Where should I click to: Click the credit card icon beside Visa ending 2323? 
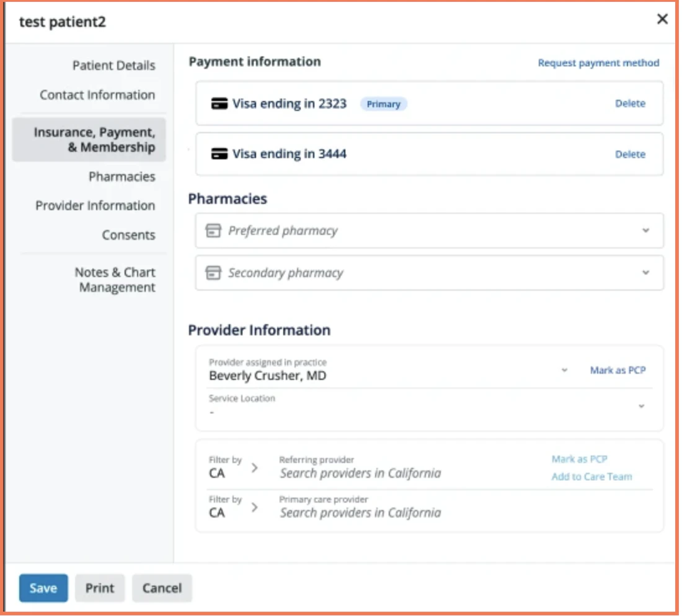[x=218, y=103]
